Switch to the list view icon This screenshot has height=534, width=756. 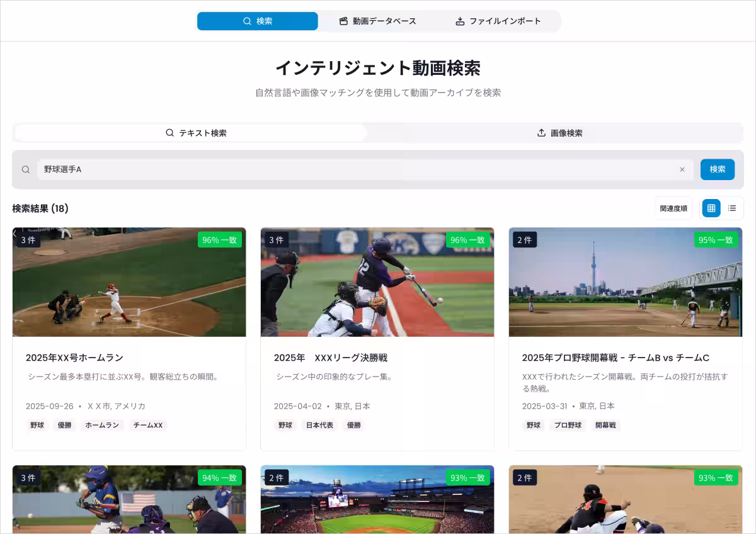click(x=733, y=208)
